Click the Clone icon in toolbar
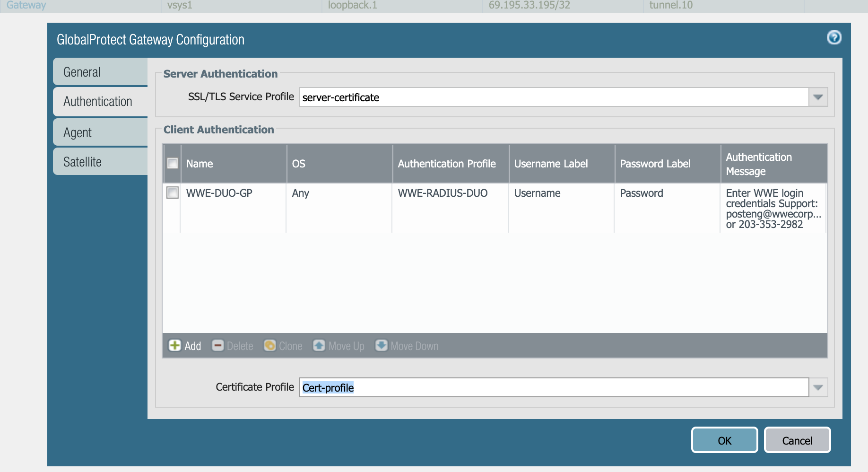 (x=269, y=346)
